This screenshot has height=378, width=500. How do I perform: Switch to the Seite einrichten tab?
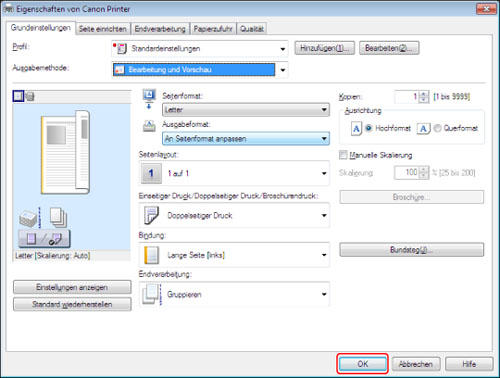[103, 29]
